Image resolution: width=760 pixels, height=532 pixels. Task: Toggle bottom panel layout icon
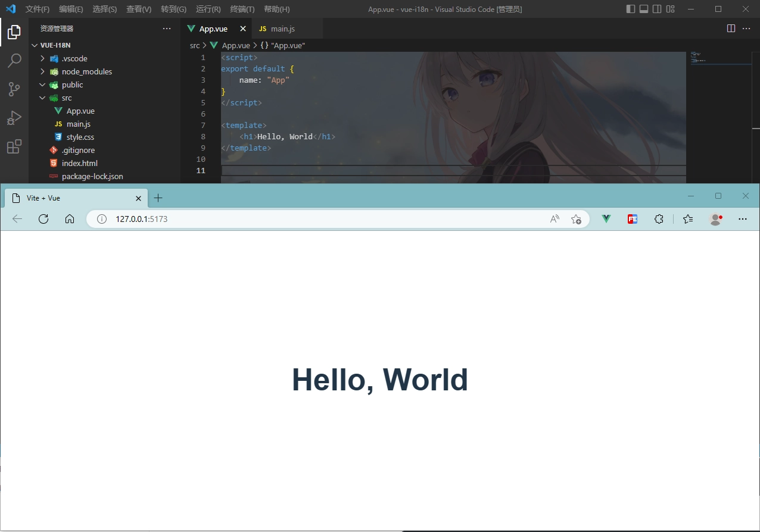point(644,9)
